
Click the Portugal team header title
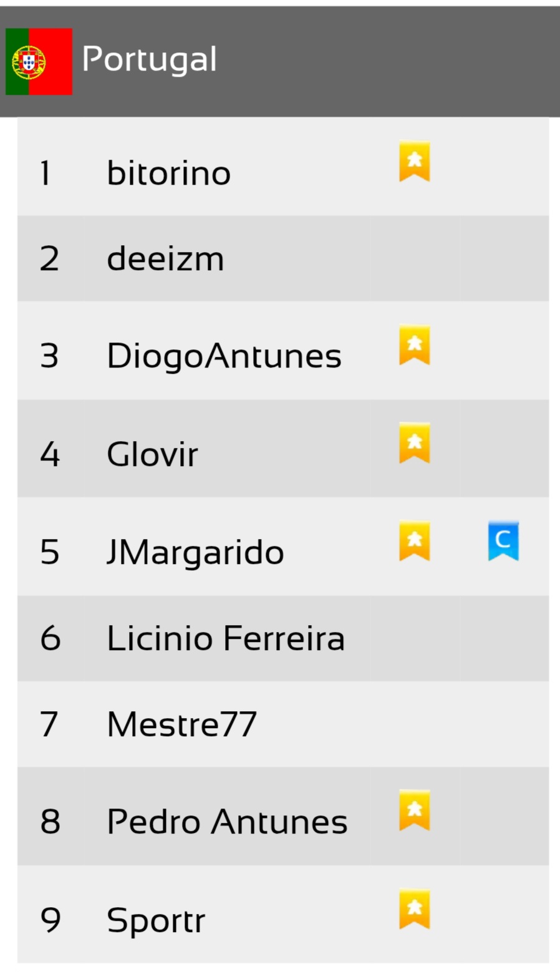pos(150,60)
